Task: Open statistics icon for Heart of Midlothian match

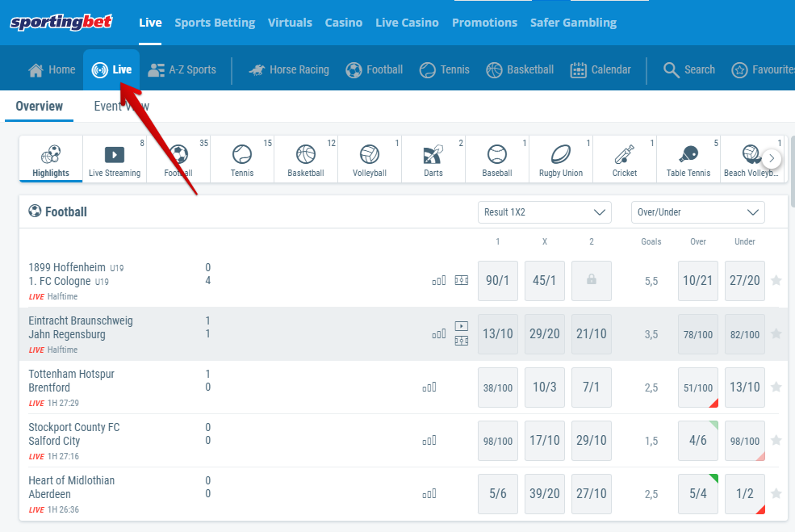Action: point(429,494)
